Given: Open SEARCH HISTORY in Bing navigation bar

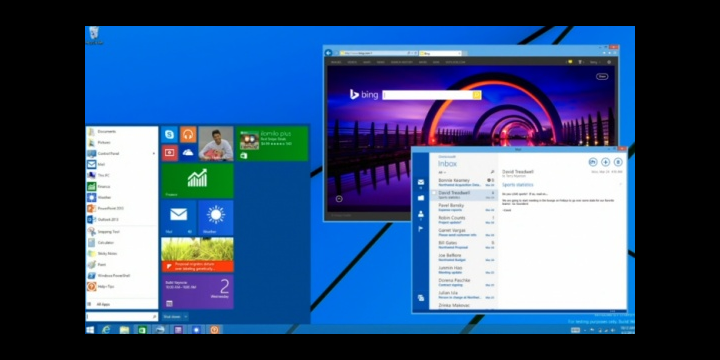Looking at the screenshot, I should (x=401, y=62).
